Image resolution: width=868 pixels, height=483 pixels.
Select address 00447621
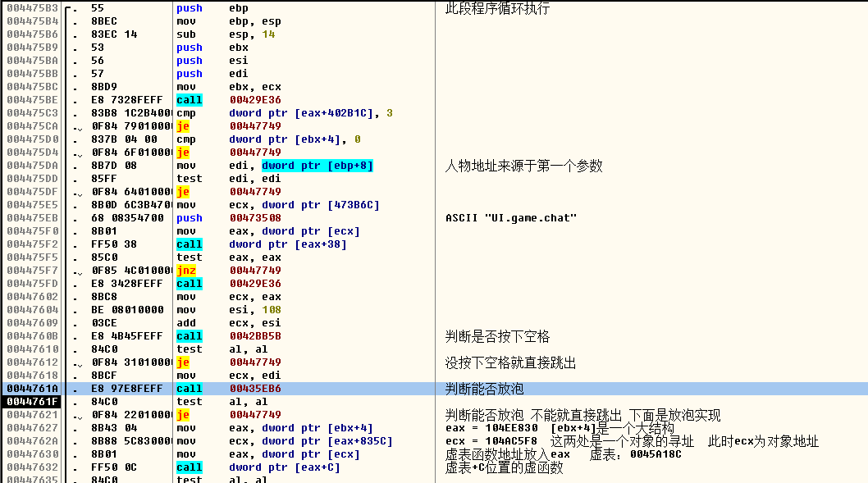click(32, 415)
